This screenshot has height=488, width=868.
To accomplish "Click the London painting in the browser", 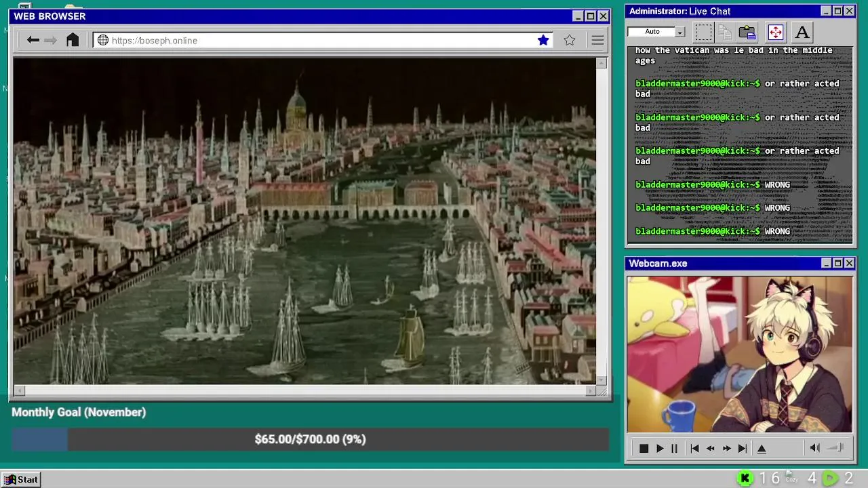I will click(x=304, y=221).
